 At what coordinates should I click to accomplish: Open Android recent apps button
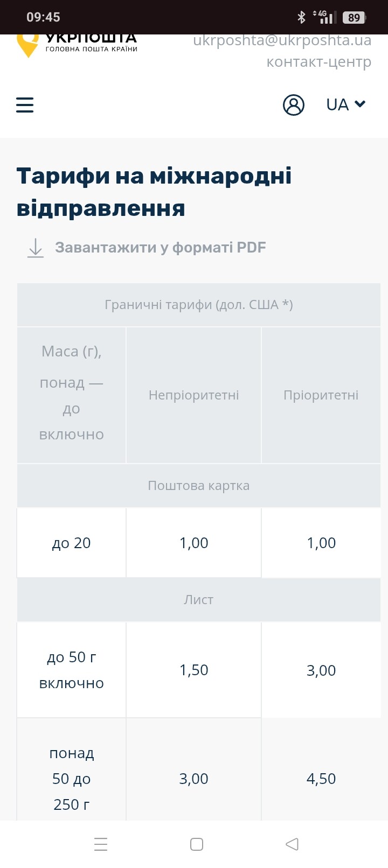101,844
